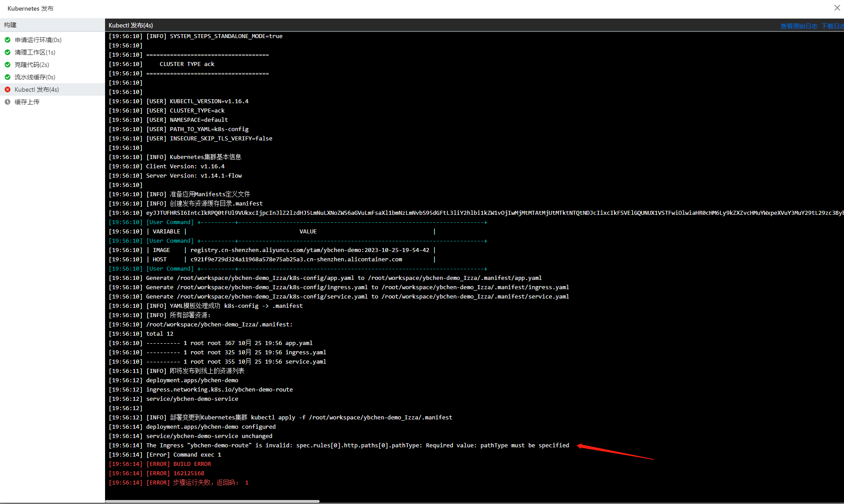Click green check icon beside 清理工作区(1s)
The image size is (844, 504).
[x=8, y=52]
